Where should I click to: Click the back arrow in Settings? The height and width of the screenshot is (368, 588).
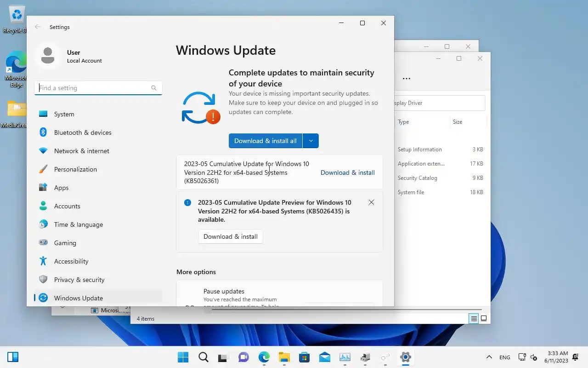38,27
